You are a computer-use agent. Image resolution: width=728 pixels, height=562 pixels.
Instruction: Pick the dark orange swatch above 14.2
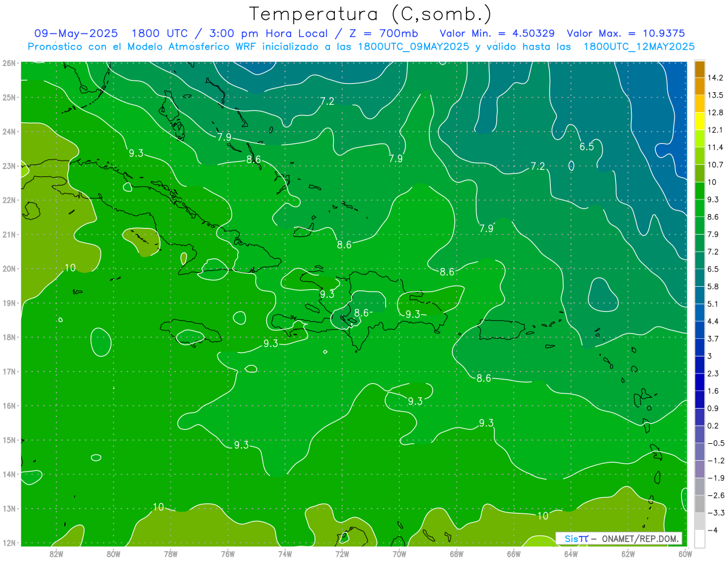pos(699,69)
